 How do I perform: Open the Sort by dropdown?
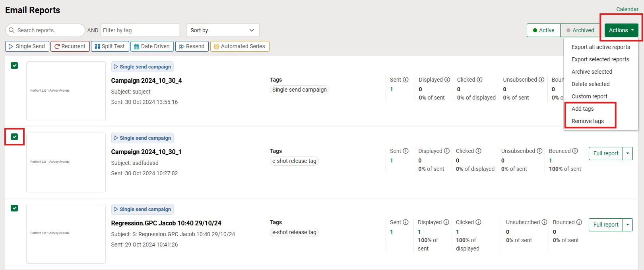pyautogui.click(x=222, y=30)
